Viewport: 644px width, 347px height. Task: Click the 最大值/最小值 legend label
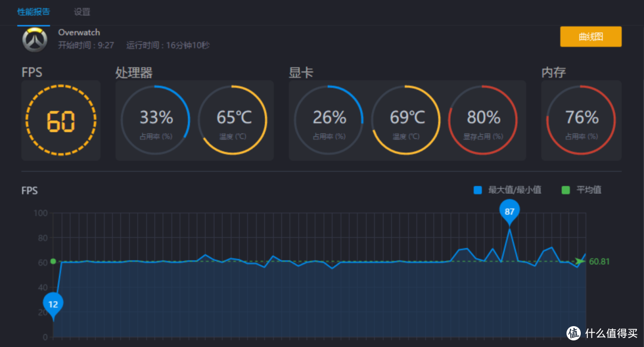click(515, 190)
